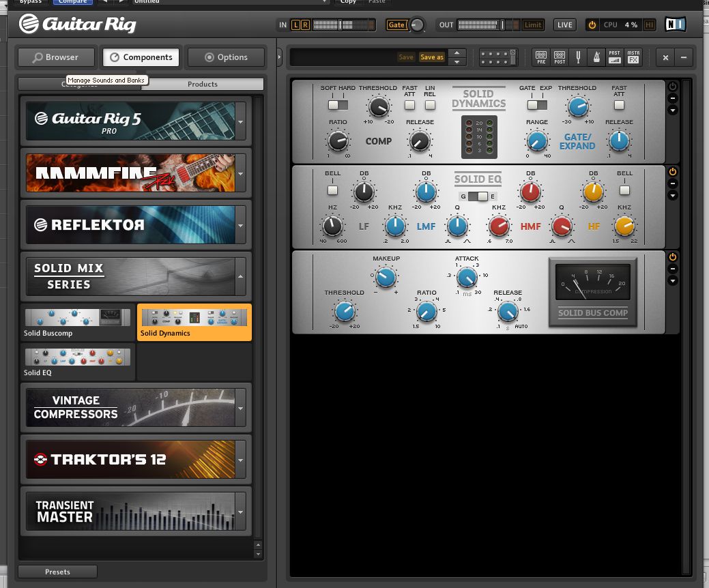Screen dimensions: 709x588
Task: Enable compressor FAST ATT checkbox
Action: [409, 105]
